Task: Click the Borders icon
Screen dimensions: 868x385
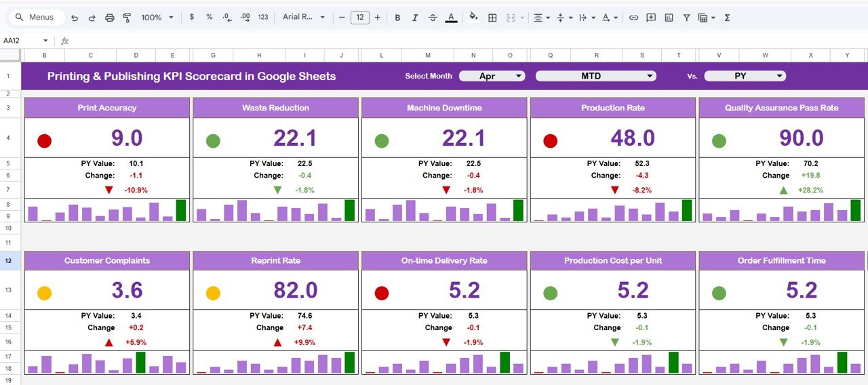Action: pos(493,18)
